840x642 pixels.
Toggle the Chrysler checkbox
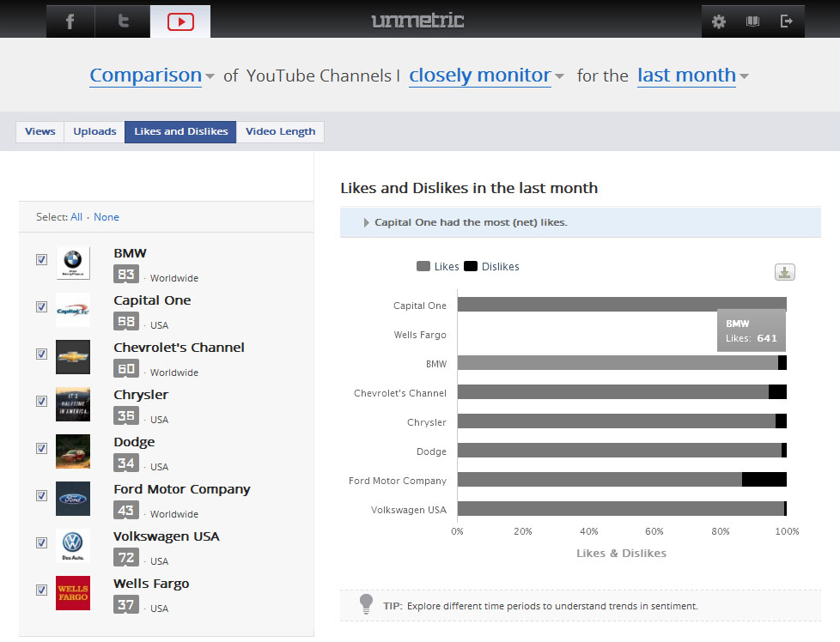coord(41,401)
